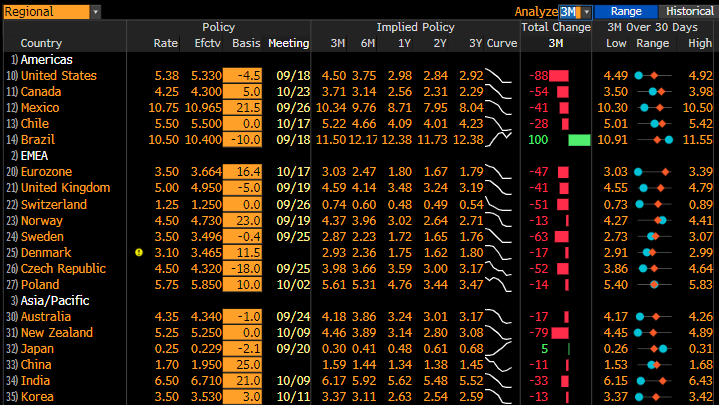Click China basis value 25.0

pyautogui.click(x=243, y=365)
